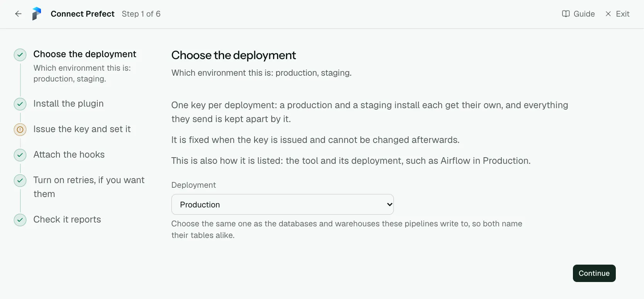Screen dimensions: 644x299
Task: Click the checkmark beside Turn on retries
Action: point(20,180)
